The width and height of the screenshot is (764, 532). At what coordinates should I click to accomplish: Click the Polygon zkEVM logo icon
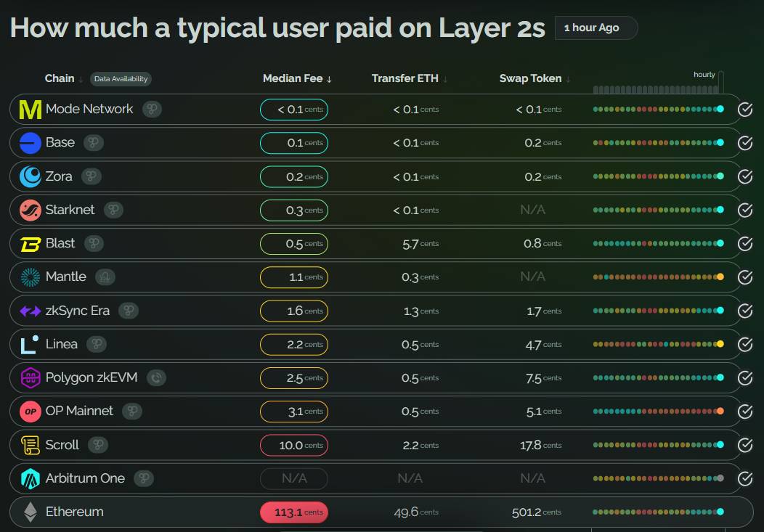[31, 377]
